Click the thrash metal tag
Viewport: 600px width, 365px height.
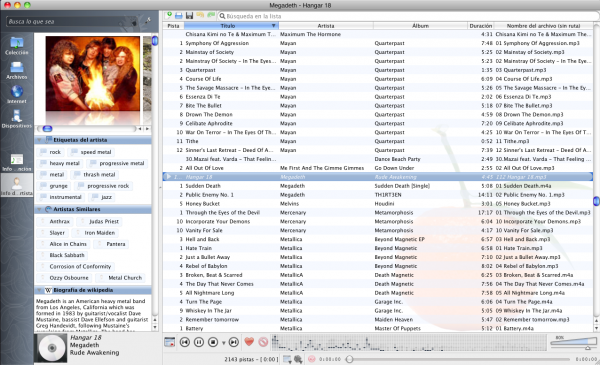[94, 174]
